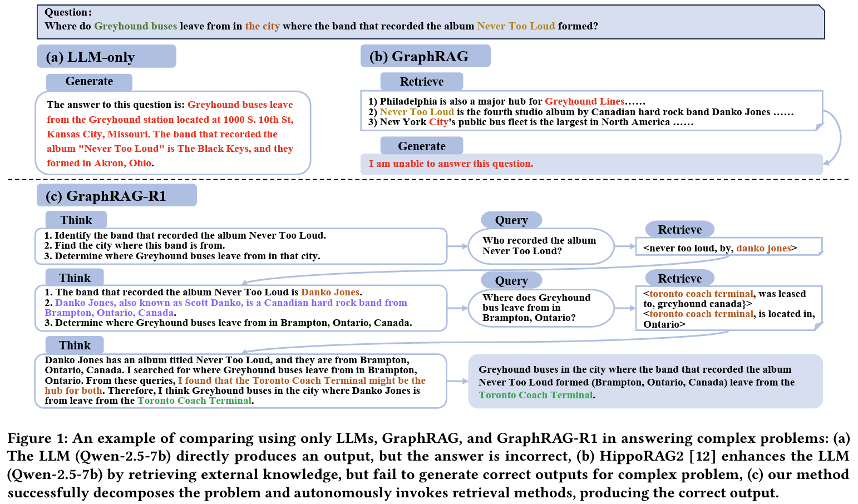Click the Philadelphia retrieved passages box

pos(591,111)
